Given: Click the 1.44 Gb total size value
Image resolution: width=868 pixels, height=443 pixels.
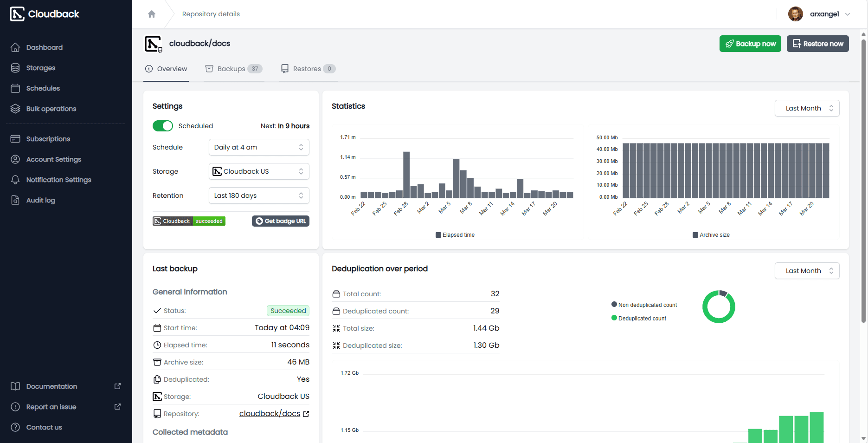Looking at the screenshot, I should (x=486, y=328).
